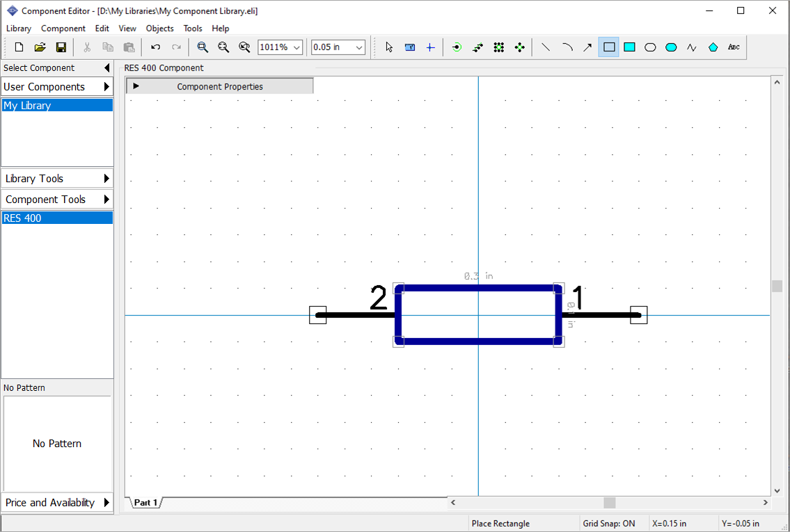Select My Library in the list
This screenshot has height=532, width=790.
click(x=57, y=105)
